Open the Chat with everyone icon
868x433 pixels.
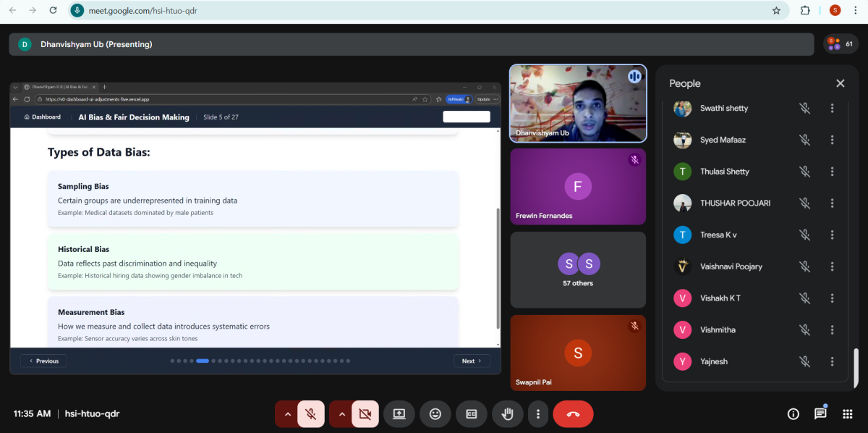820,414
